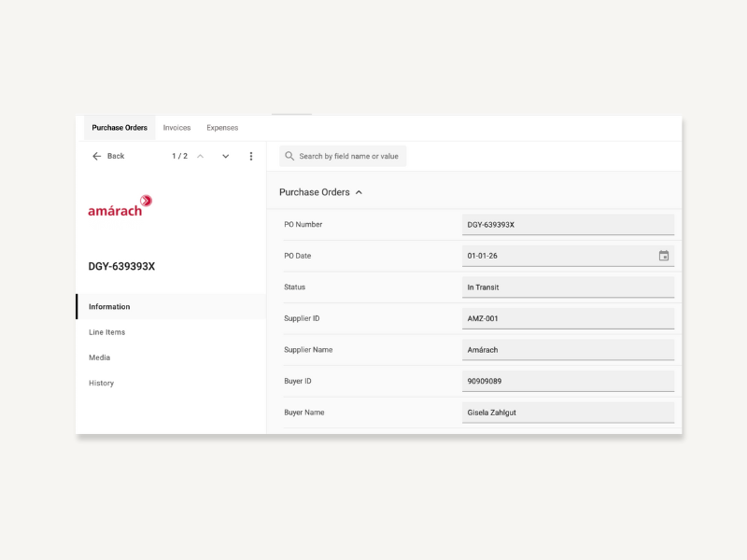Open the three-dot more options menu
Screen dimensions: 747x560
coord(251,156)
